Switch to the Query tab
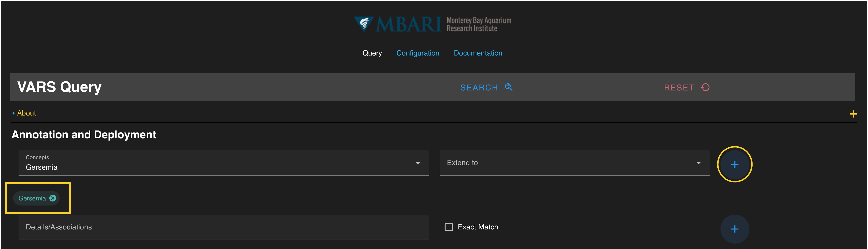The image size is (868, 249). (x=372, y=53)
